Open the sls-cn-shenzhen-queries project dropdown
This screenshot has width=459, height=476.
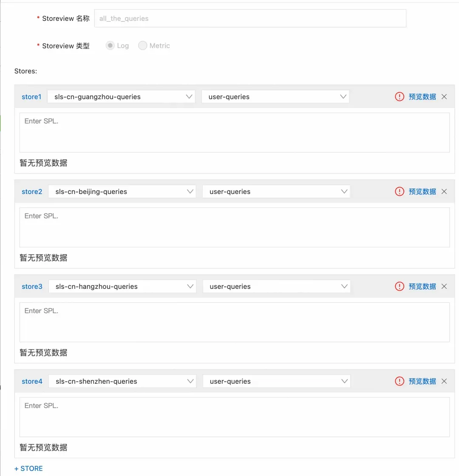click(122, 381)
